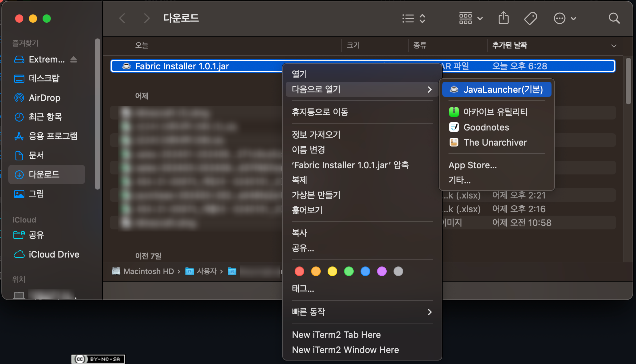Open the group-by grid dropdown
The image size is (636, 364).
coord(471,19)
